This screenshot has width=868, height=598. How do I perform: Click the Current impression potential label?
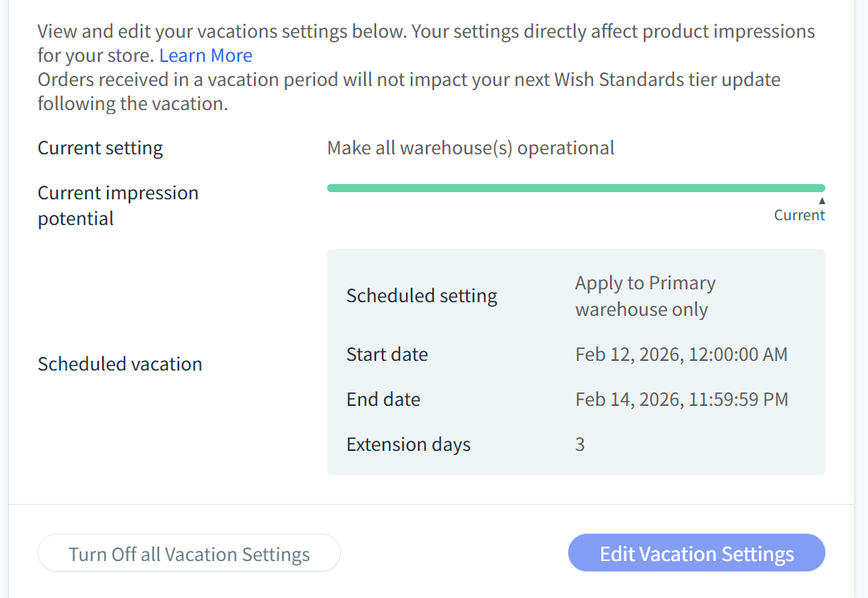117,205
